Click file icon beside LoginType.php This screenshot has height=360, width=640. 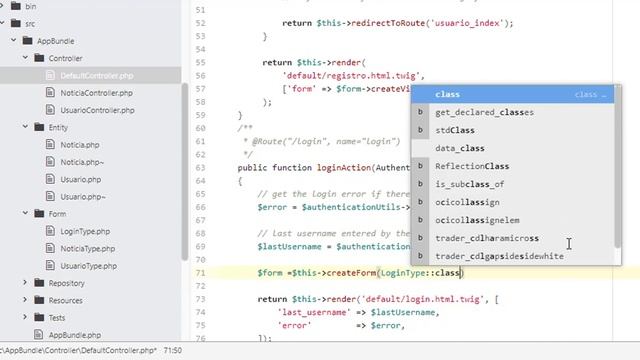pyautogui.click(x=50, y=231)
